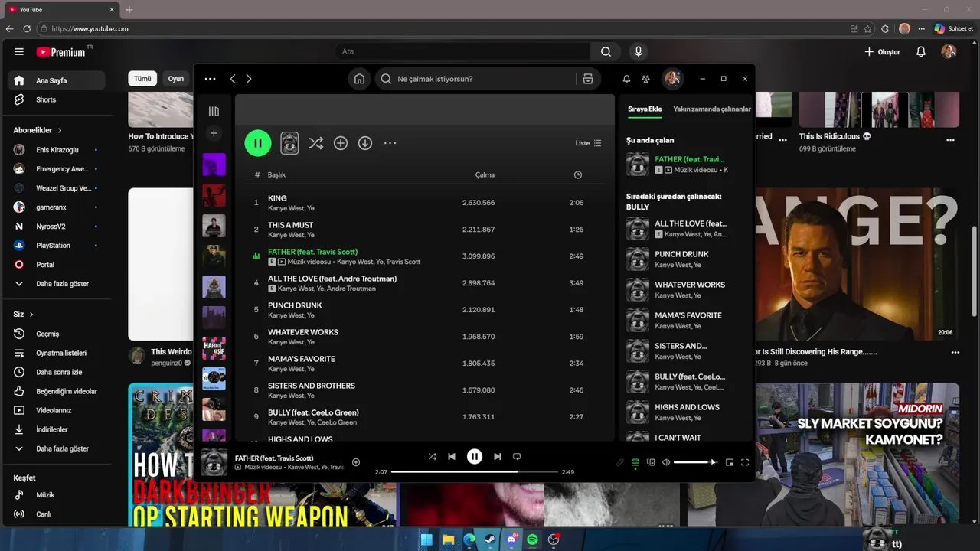The width and height of the screenshot is (980, 551).
Task: Navigate forward with Spotify's right arrow
Action: point(249,79)
